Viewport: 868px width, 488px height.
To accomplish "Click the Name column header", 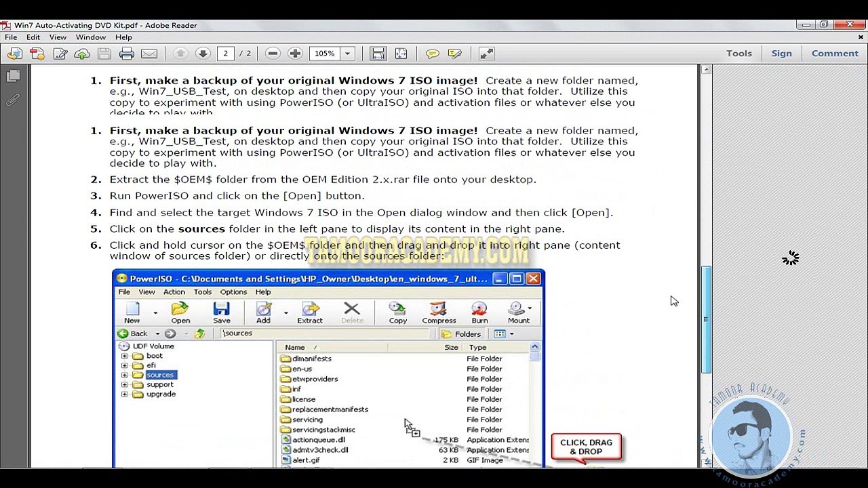I will pos(332,347).
